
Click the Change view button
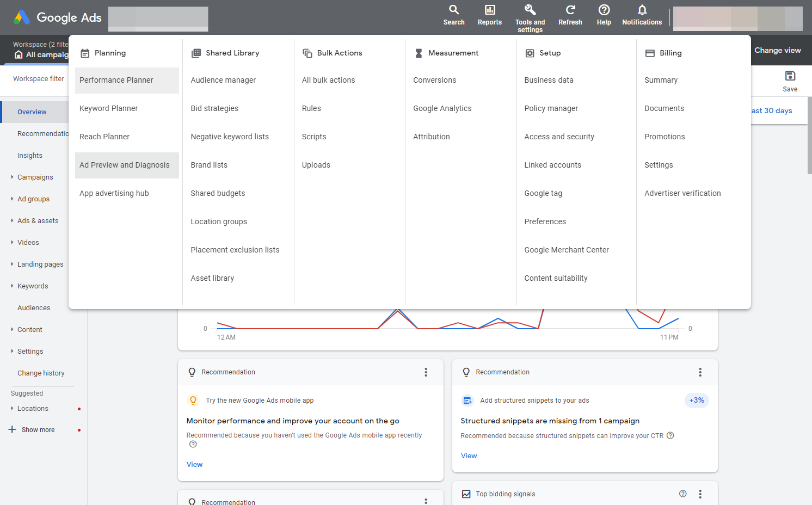pyautogui.click(x=777, y=50)
